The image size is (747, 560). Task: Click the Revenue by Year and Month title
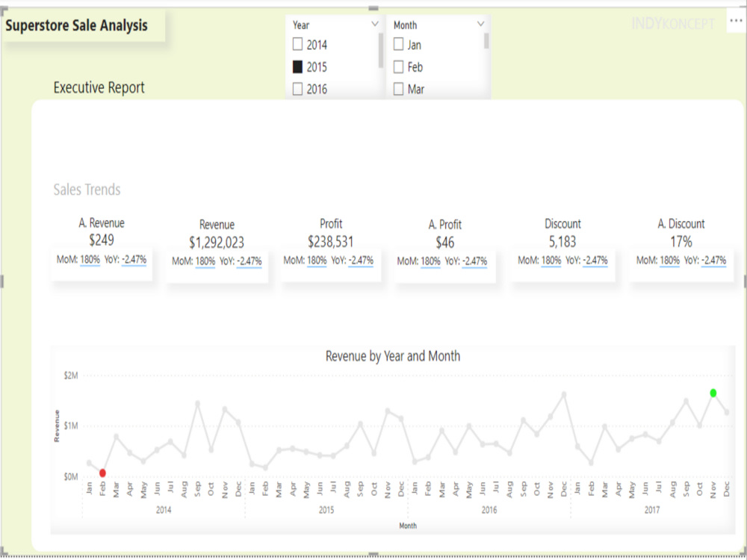[x=392, y=356]
